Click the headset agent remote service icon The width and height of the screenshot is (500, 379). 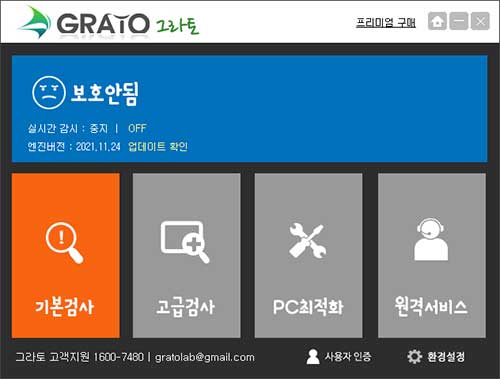pos(431,239)
